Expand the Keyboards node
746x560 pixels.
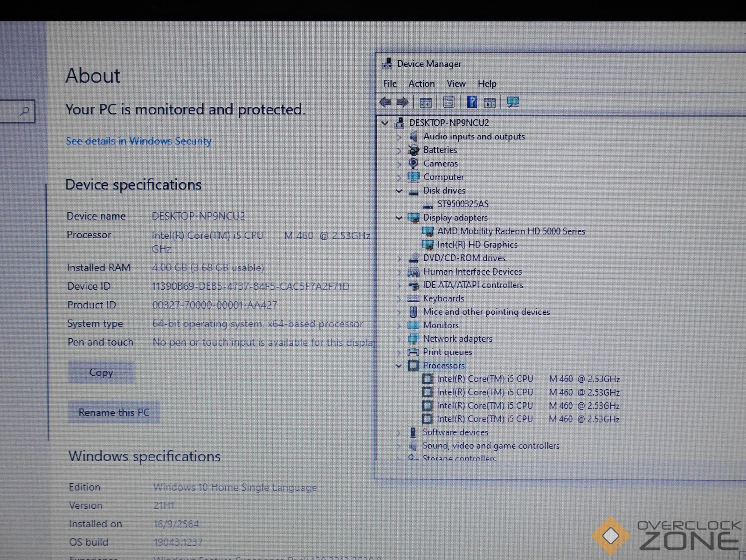(399, 299)
